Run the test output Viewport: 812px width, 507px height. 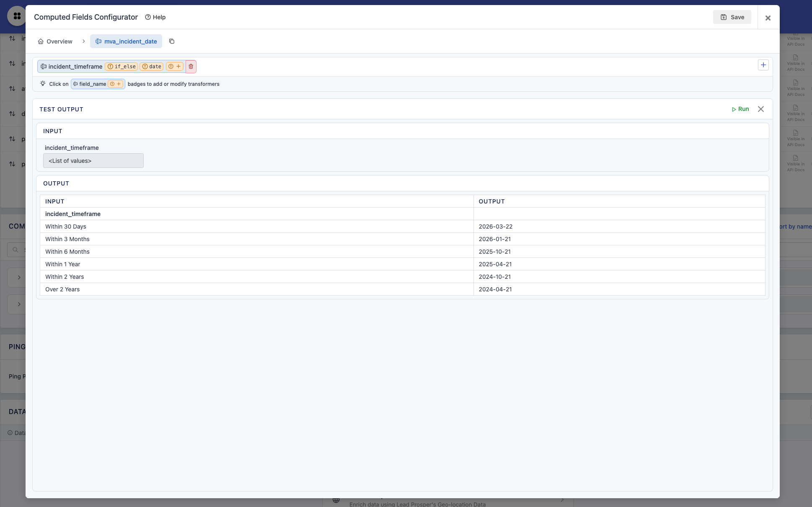pyautogui.click(x=740, y=109)
